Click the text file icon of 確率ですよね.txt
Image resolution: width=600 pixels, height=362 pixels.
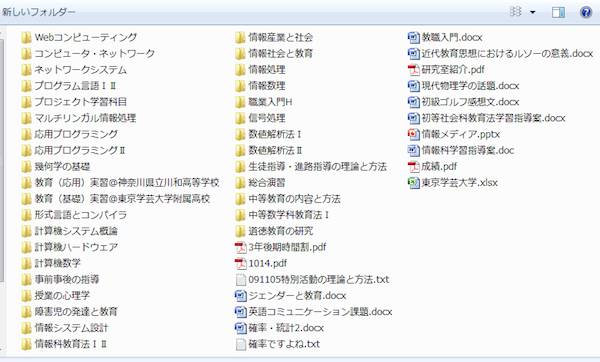coord(240,344)
